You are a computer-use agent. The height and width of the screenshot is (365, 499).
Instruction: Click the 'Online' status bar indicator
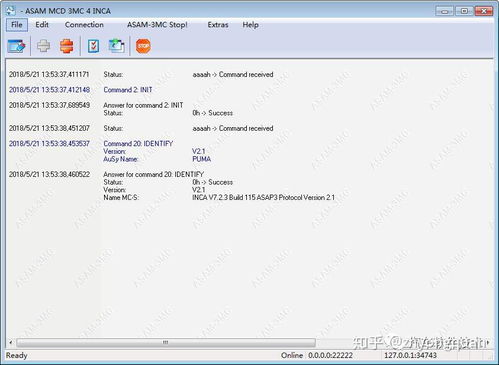click(292, 355)
